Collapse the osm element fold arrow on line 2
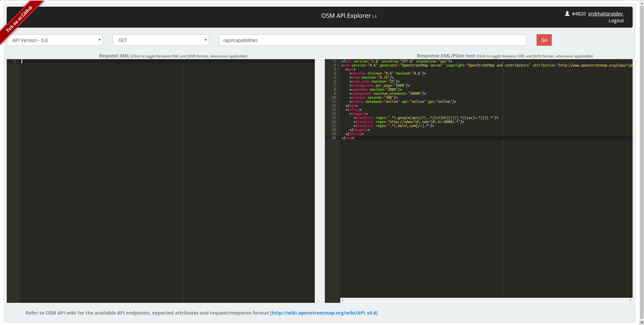 coord(338,66)
